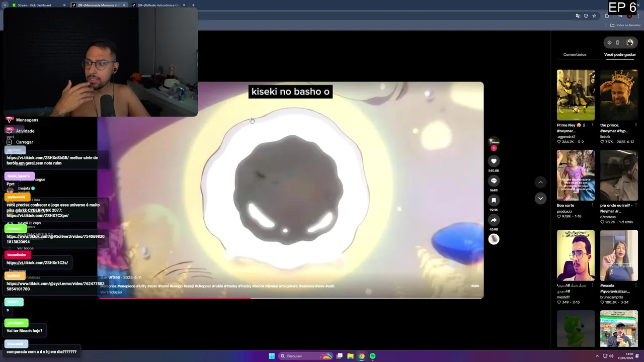The width and height of the screenshot is (644, 362).
Task: Show hidden system tray icons
Action: (597, 356)
